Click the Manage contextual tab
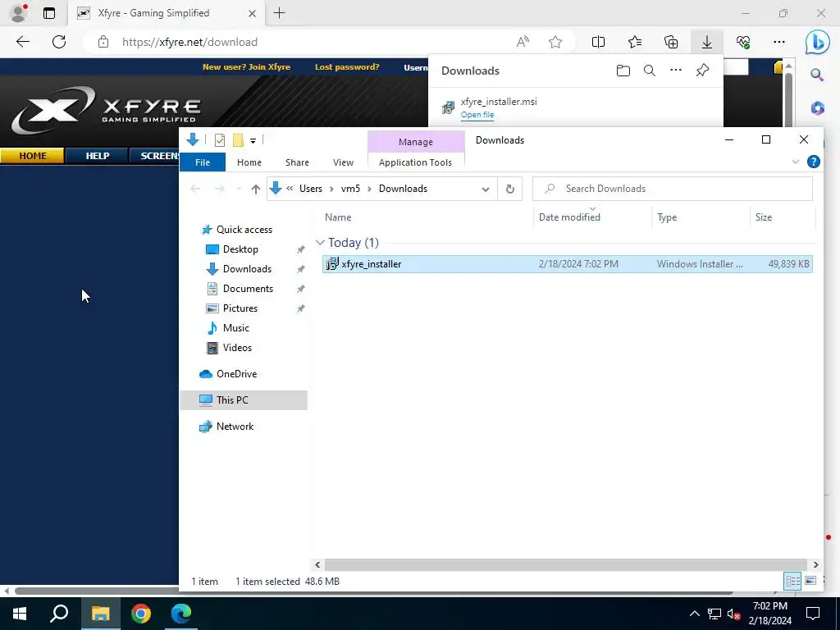840x630 pixels. [416, 142]
